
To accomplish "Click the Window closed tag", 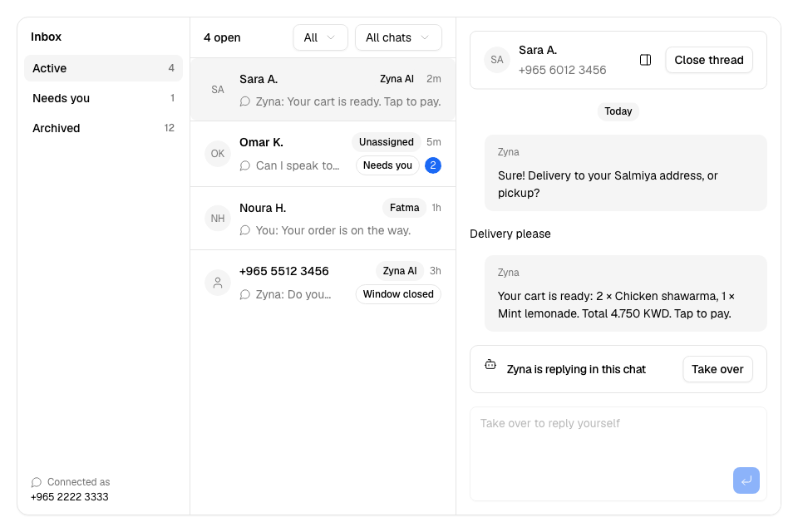I will (398, 294).
